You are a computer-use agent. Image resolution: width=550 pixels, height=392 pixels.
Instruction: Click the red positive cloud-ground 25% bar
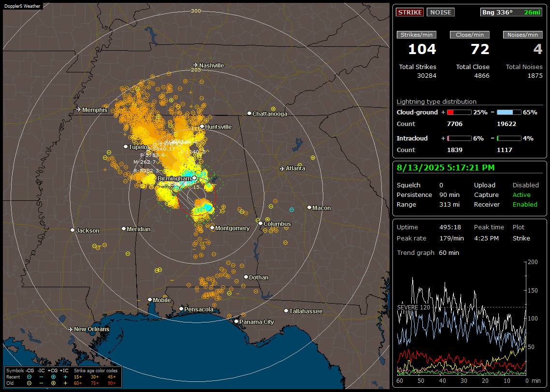click(x=459, y=112)
